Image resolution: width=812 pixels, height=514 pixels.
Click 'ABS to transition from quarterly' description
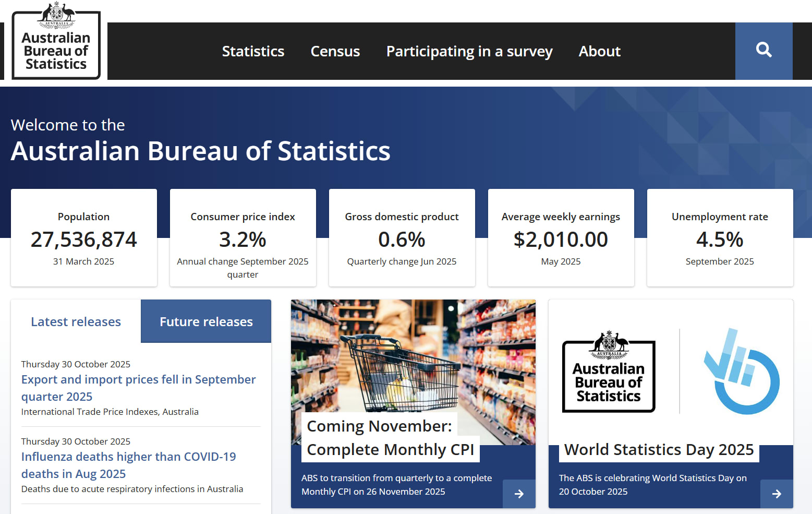(x=397, y=485)
